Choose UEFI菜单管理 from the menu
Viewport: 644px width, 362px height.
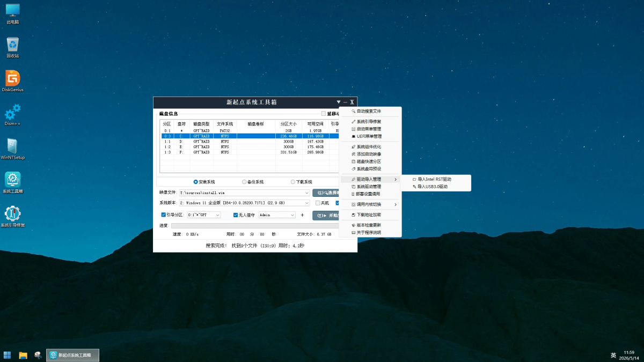pyautogui.click(x=370, y=136)
